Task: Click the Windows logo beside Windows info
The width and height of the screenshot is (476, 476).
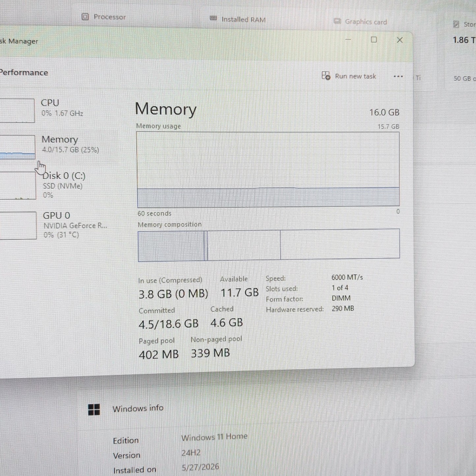Action: [x=94, y=410]
